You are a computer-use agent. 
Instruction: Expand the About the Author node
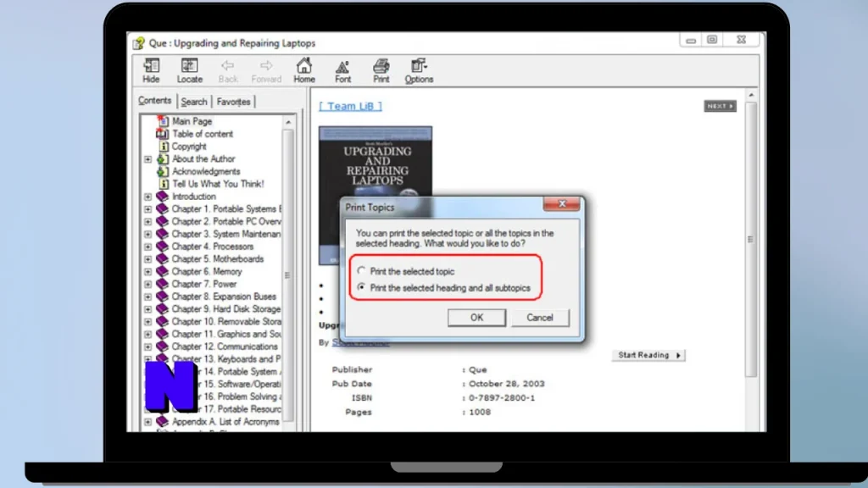(147, 159)
